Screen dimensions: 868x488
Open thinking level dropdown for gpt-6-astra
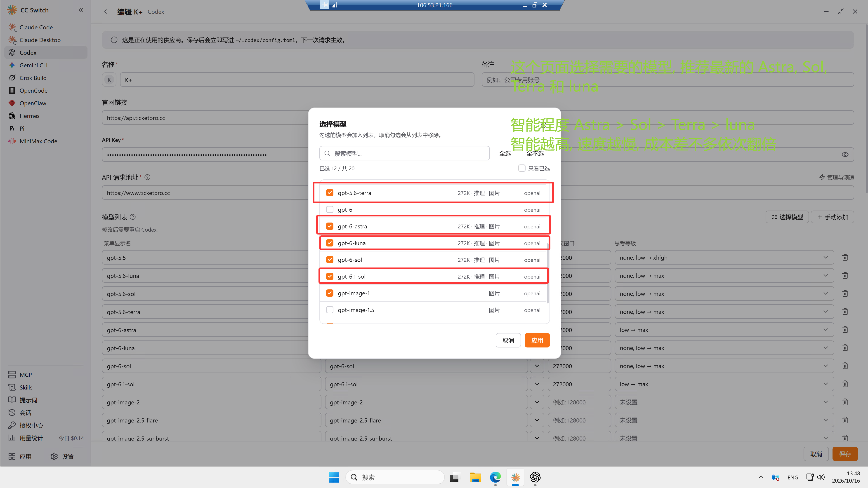(x=724, y=330)
